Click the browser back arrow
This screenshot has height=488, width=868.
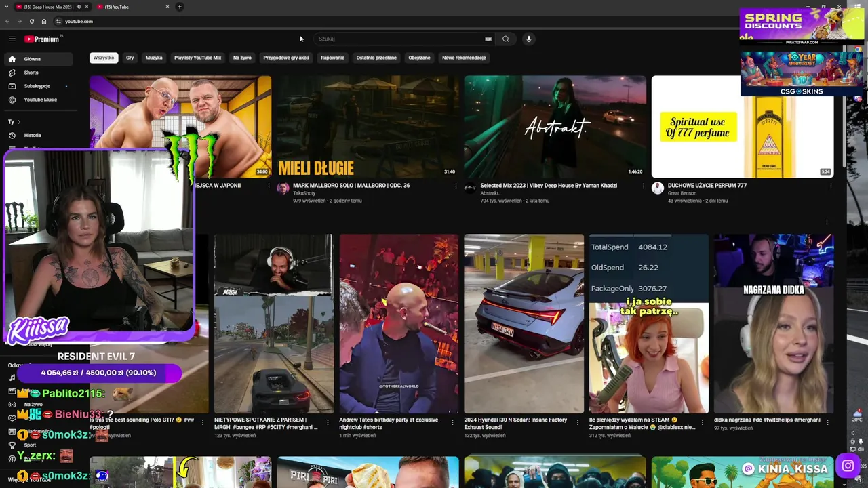[8, 21]
